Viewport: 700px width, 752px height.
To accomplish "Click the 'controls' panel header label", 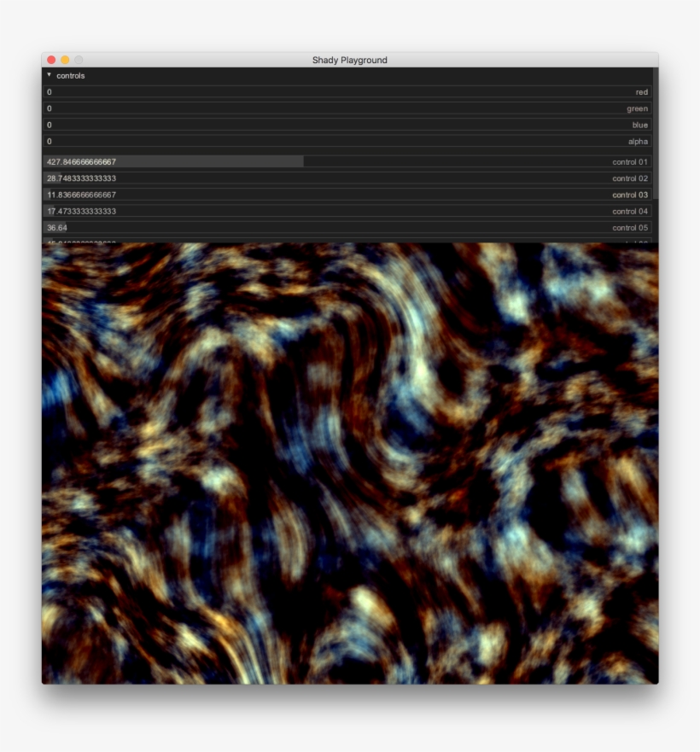I will click(x=71, y=76).
